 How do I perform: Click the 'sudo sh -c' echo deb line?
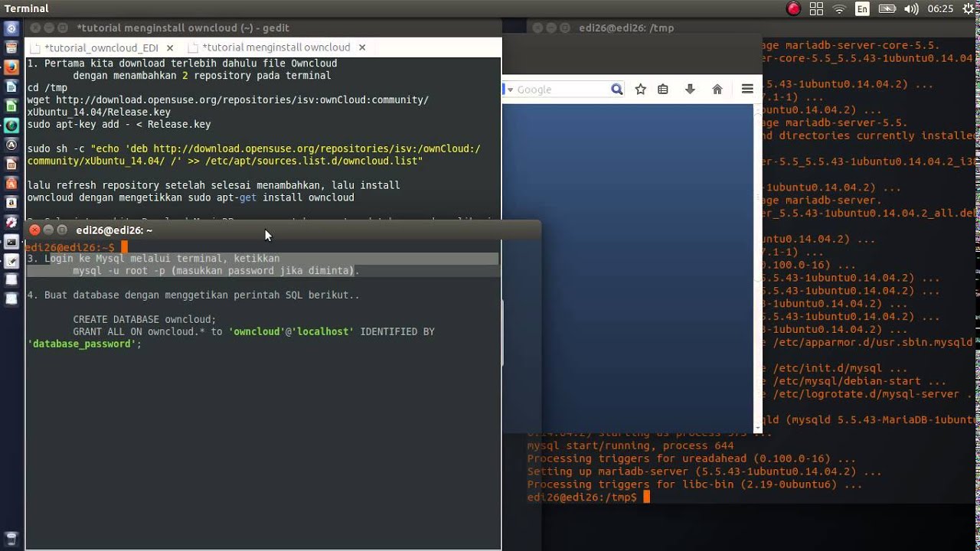(254, 148)
